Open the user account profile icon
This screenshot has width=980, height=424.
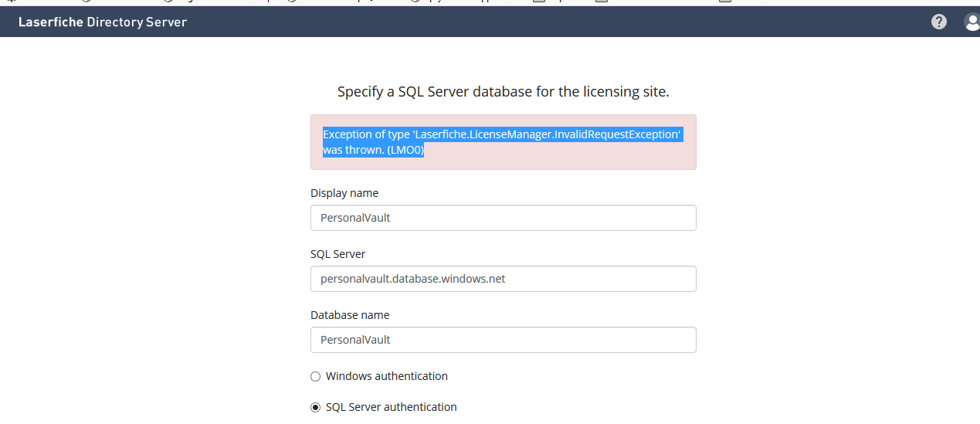click(972, 22)
